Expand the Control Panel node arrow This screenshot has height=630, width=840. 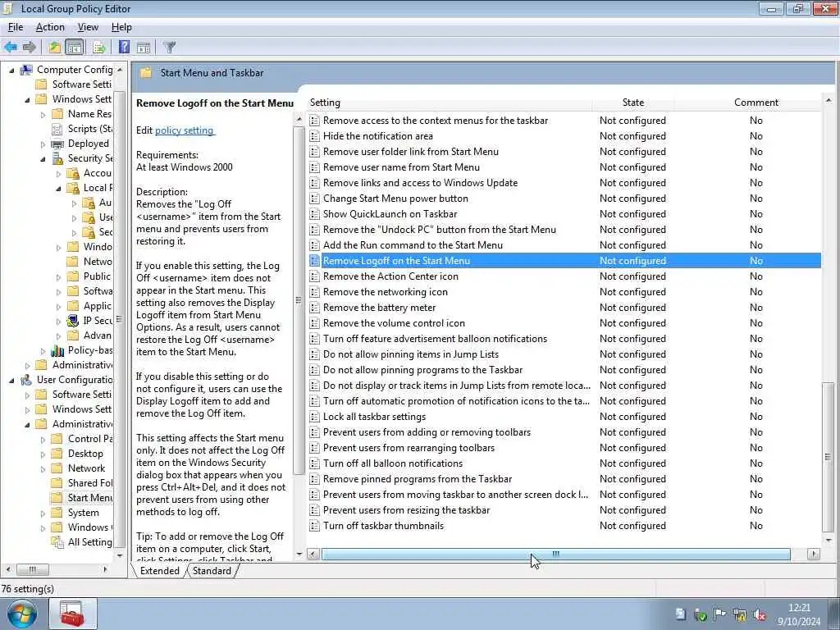click(x=43, y=440)
